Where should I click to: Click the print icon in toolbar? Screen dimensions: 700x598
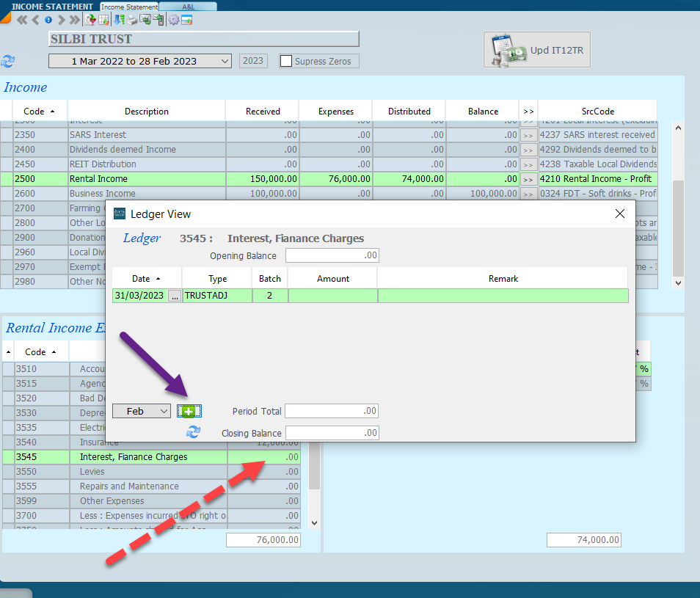click(x=132, y=20)
